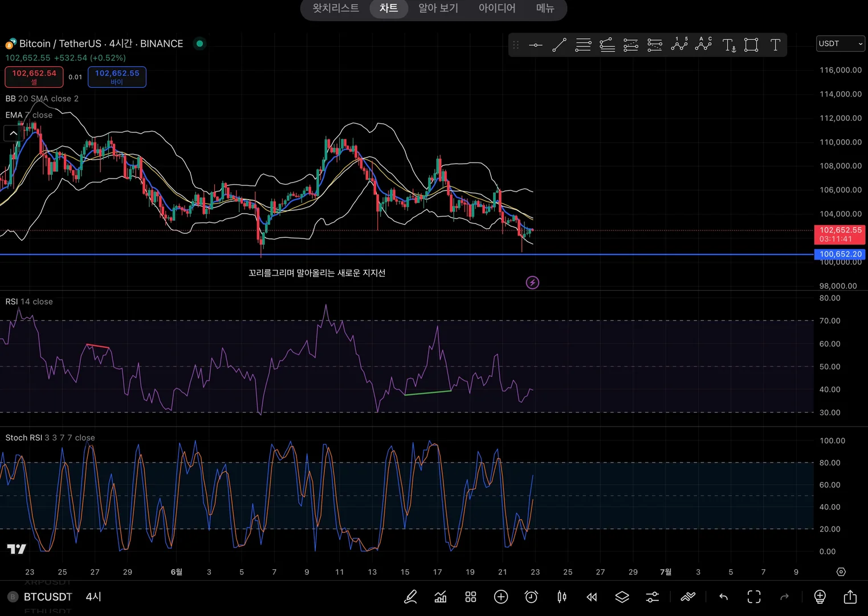The image size is (868, 616).
Task: Open the 4시 timeframe selector
Action: 93,597
